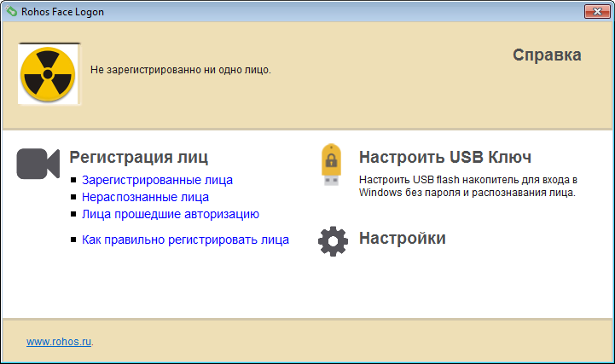This screenshot has width=615, height=364.
Task: Close the Rohos Face Logon window
Action: click(597, 11)
